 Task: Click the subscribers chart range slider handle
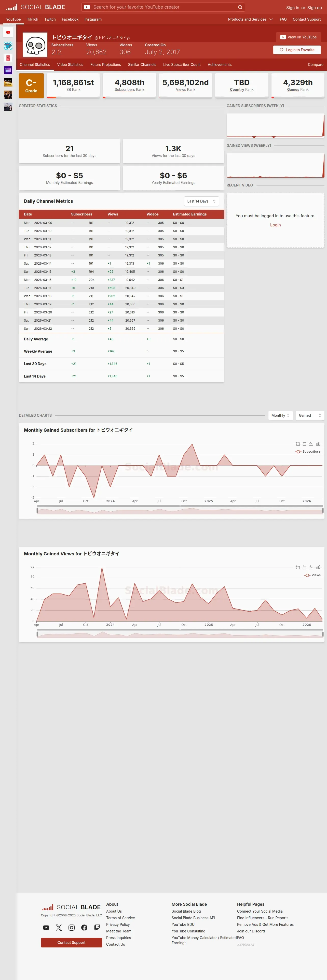[x=37, y=511]
